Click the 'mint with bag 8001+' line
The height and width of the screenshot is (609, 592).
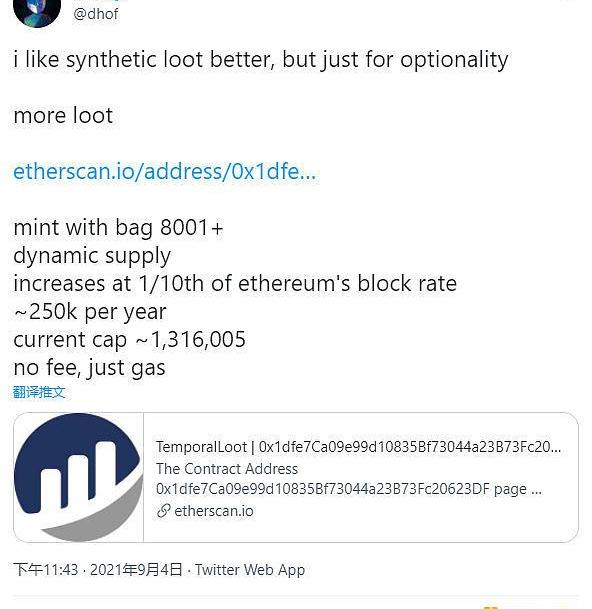[118, 228]
